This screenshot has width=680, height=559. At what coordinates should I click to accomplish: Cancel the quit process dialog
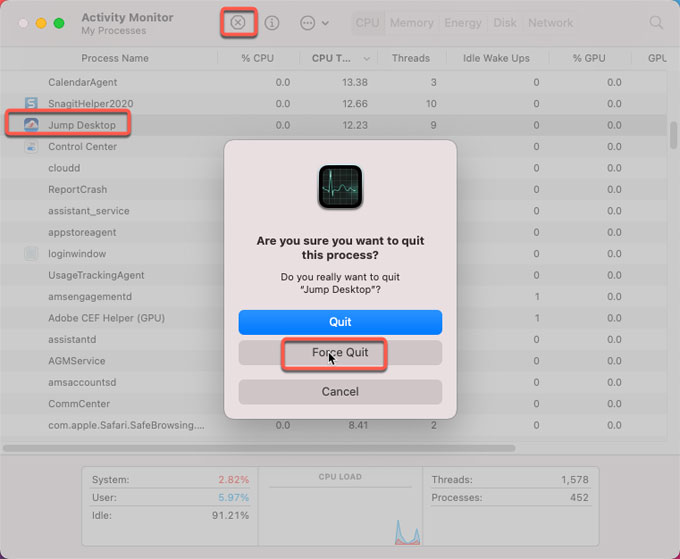tap(340, 391)
